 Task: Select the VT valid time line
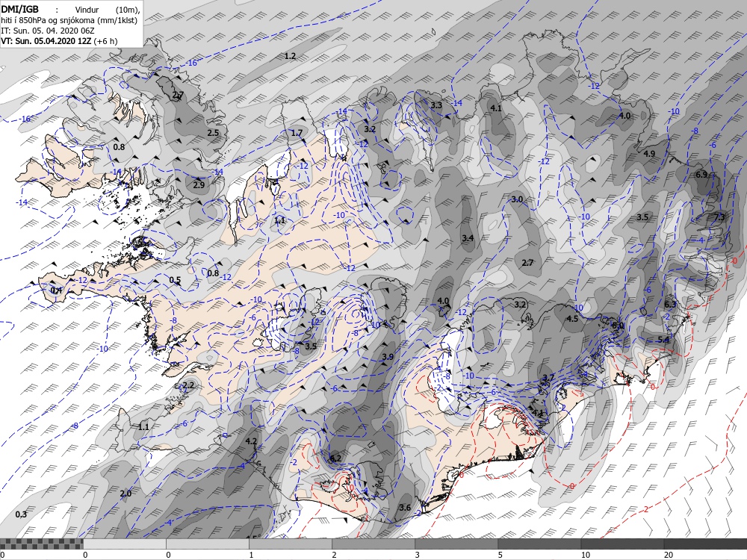(x=59, y=41)
